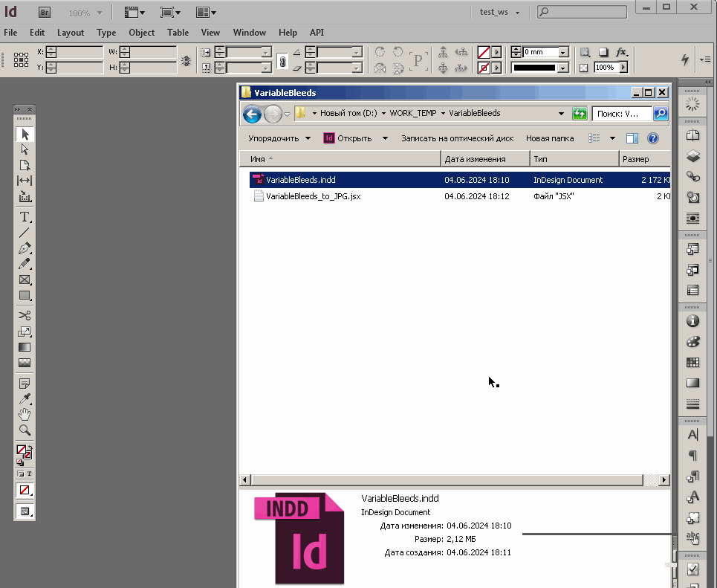Launch Adobe Bridge from the Br button
This screenshot has height=588, width=717.
tap(45, 13)
